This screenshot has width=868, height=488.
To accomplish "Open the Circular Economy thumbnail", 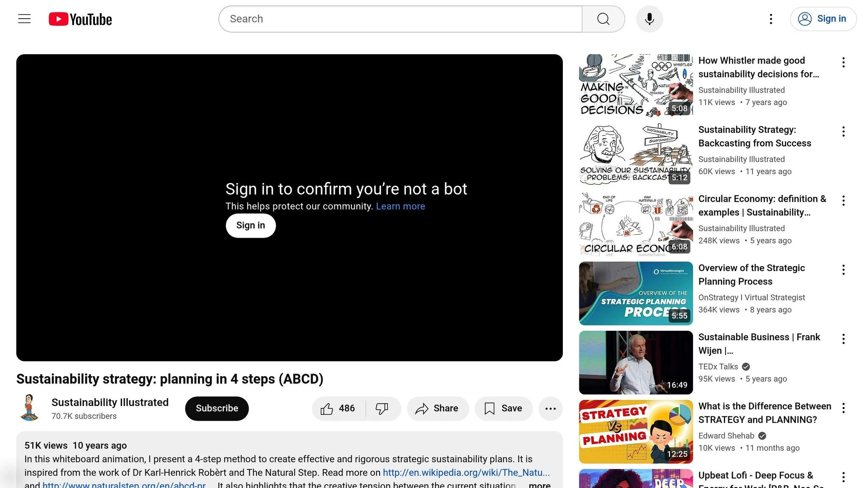I will click(x=636, y=224).
